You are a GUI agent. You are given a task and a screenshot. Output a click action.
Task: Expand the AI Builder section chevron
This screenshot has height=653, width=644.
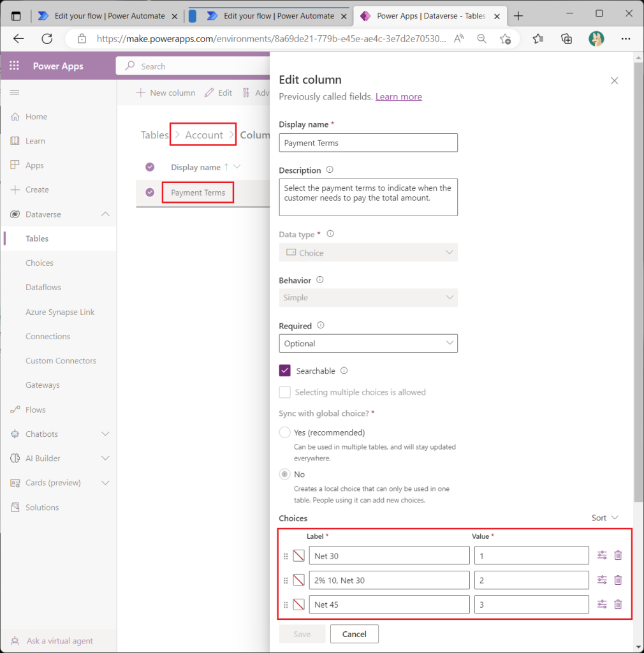(105, 458)
